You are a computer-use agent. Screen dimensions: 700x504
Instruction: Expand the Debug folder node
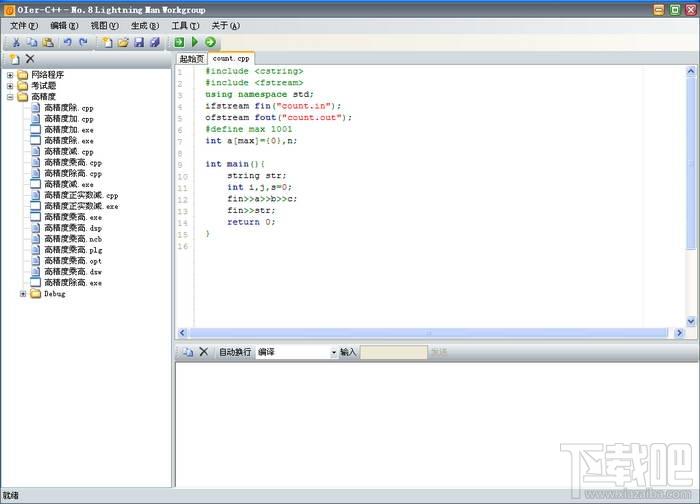click(23, 294)
